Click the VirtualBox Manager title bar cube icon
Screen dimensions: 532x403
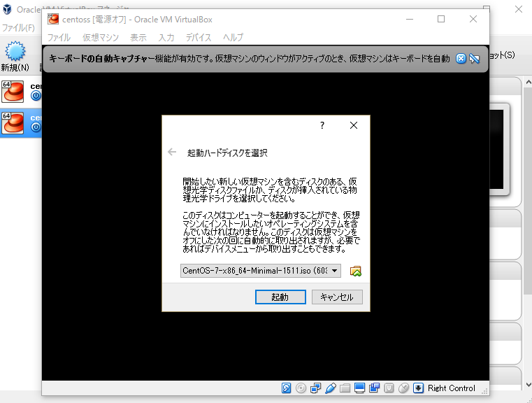pyautogui.click(x=7, y=9)
